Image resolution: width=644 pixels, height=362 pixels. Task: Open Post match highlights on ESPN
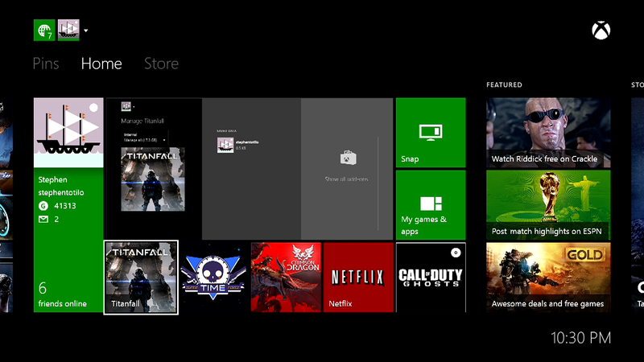tap(548, 205)
